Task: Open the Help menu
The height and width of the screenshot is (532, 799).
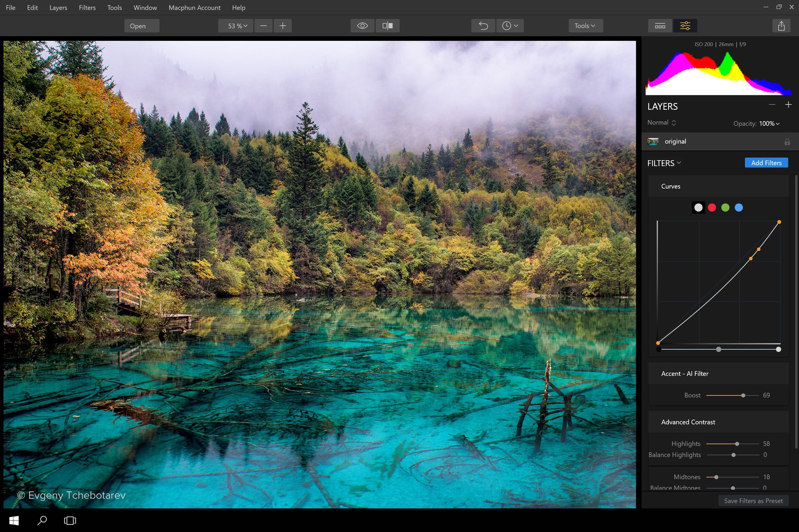Action: 238,7
